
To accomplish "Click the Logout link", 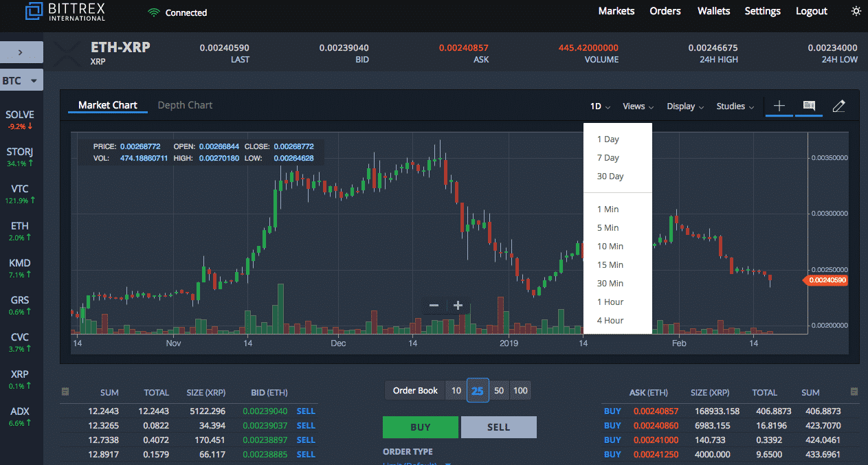I will [x=811, y=11].
